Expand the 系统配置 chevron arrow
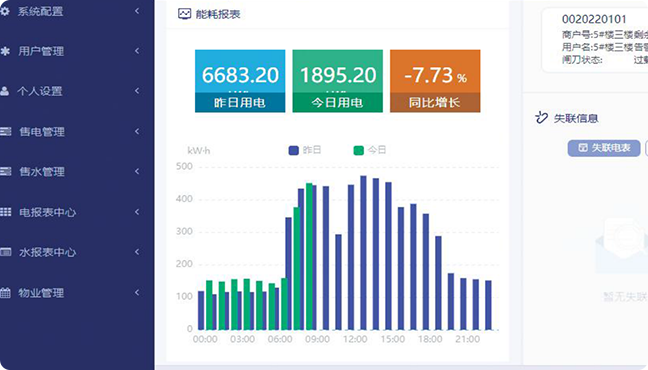 (137, 11)
